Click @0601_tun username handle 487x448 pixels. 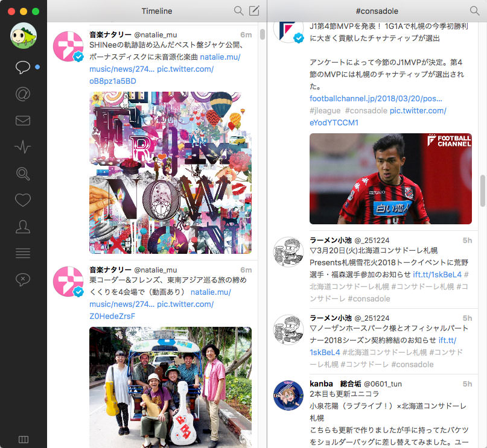(383, 384)
